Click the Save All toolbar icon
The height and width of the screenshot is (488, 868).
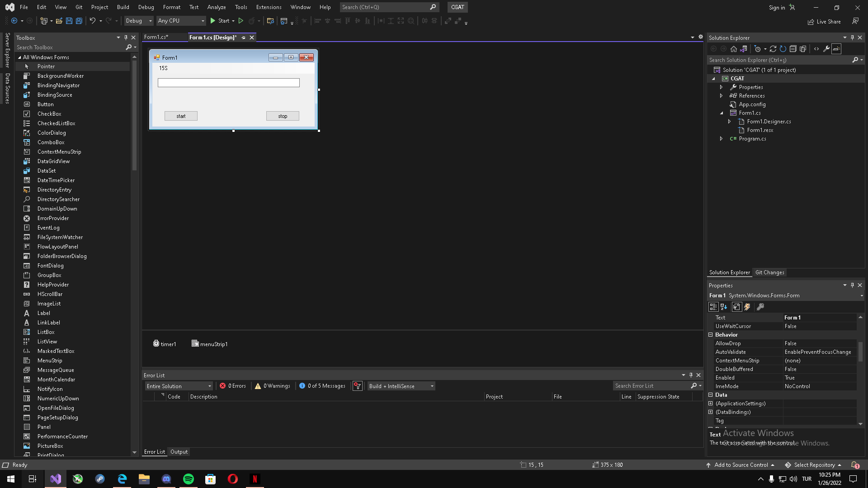[x=79, y=21]
